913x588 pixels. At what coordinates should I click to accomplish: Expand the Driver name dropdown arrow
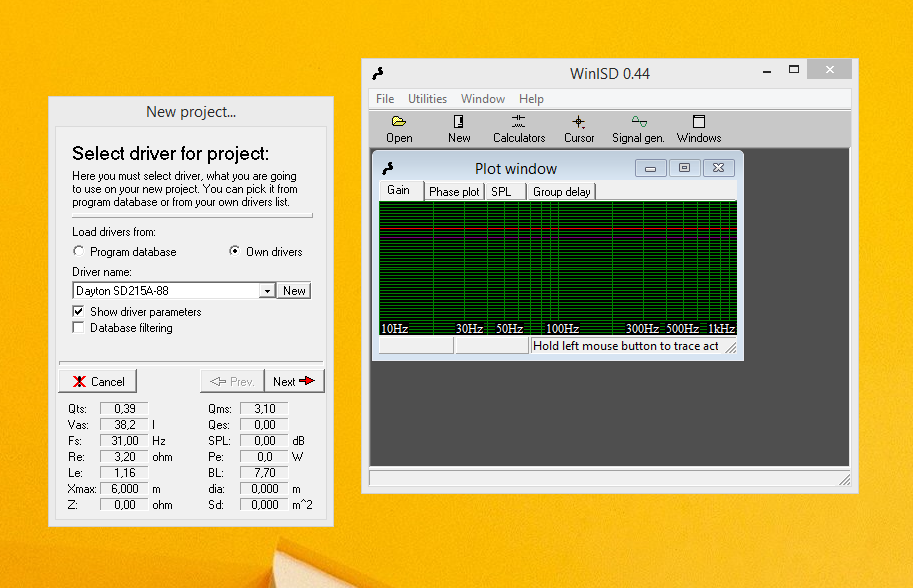267,291
